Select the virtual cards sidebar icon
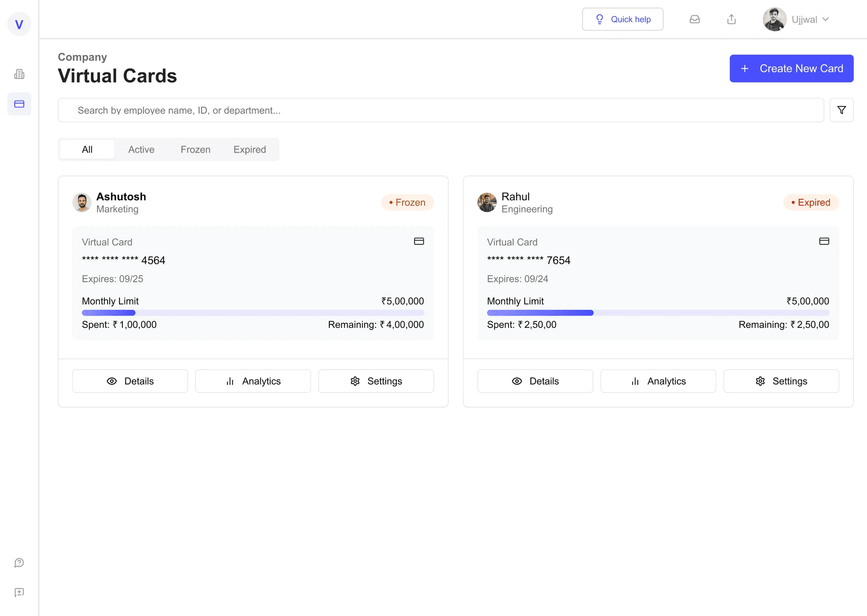The width and height of the screenshot is (867, 616). 19,104
